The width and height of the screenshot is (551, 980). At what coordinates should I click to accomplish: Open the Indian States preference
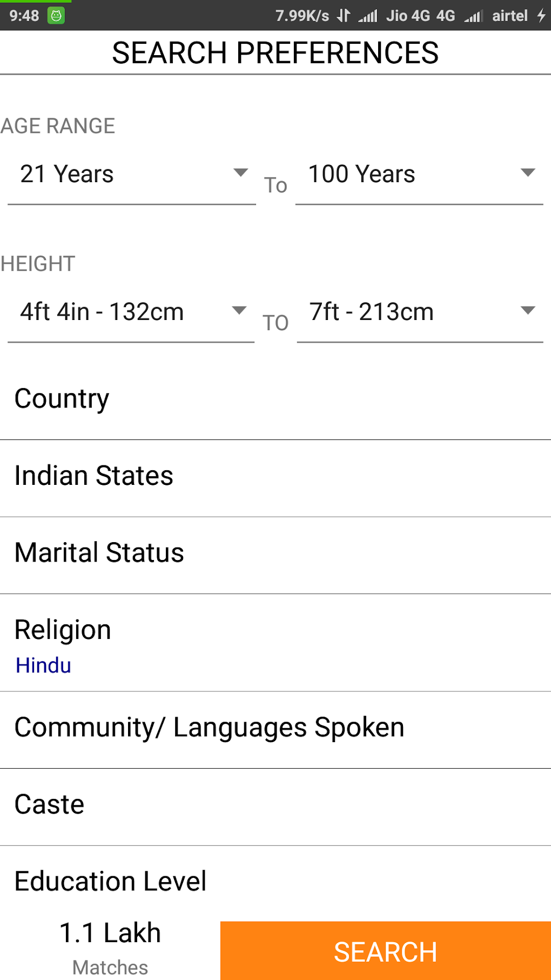[x=275, y=476]
